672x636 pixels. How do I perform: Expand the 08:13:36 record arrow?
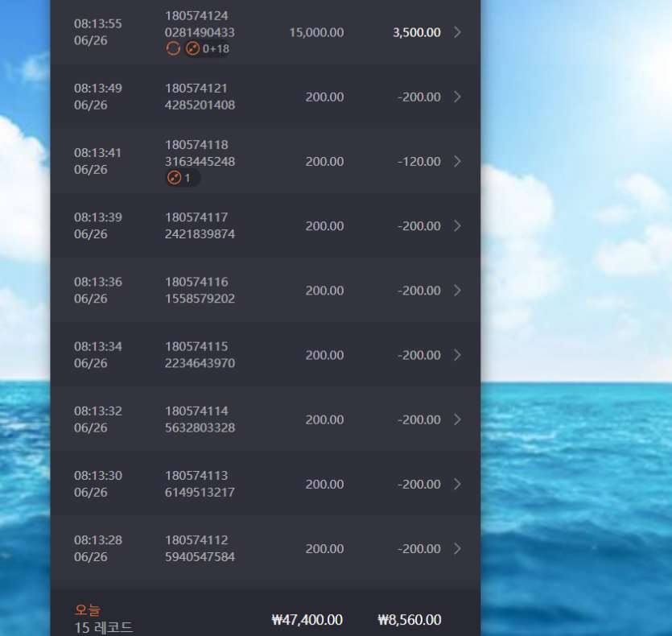click(457, 291)
